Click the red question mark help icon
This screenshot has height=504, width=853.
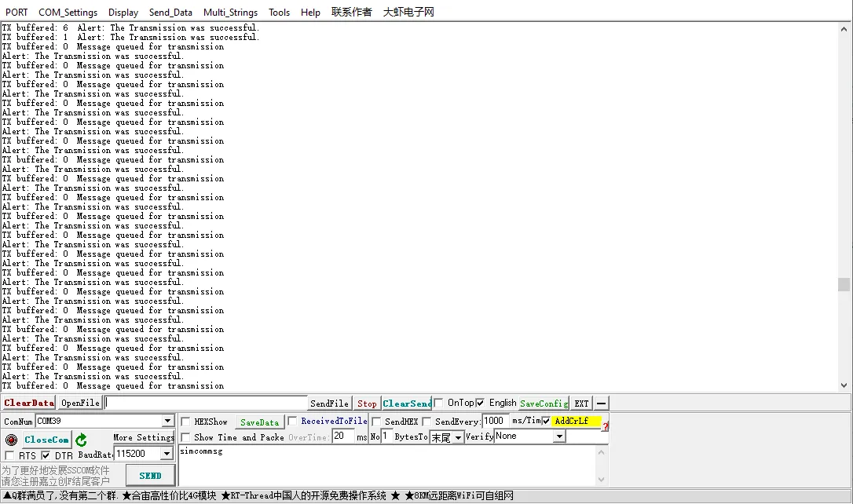point(605,425)
